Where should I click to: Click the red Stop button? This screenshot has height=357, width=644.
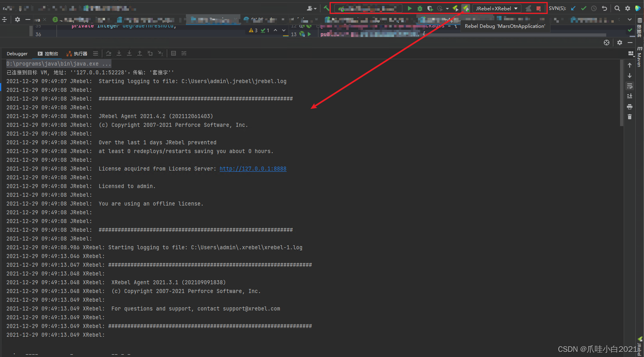pos(539,8)
